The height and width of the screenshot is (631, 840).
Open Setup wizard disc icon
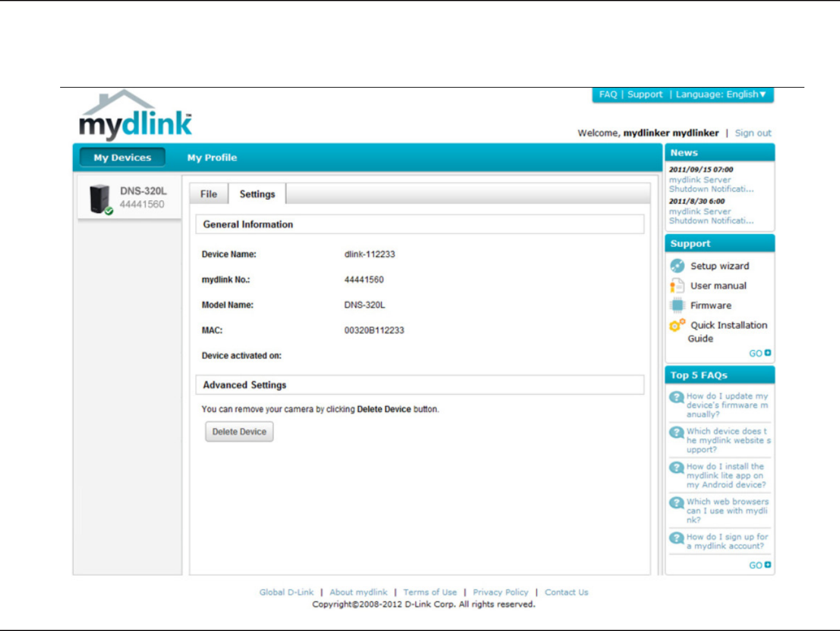[677, 266]
